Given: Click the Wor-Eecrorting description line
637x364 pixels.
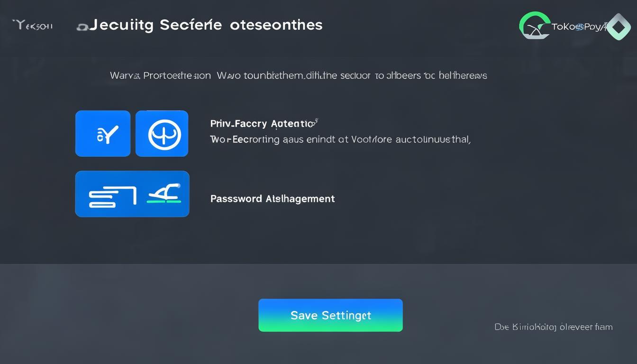Looking at the screenshot, I should click(x=340, y=139).
